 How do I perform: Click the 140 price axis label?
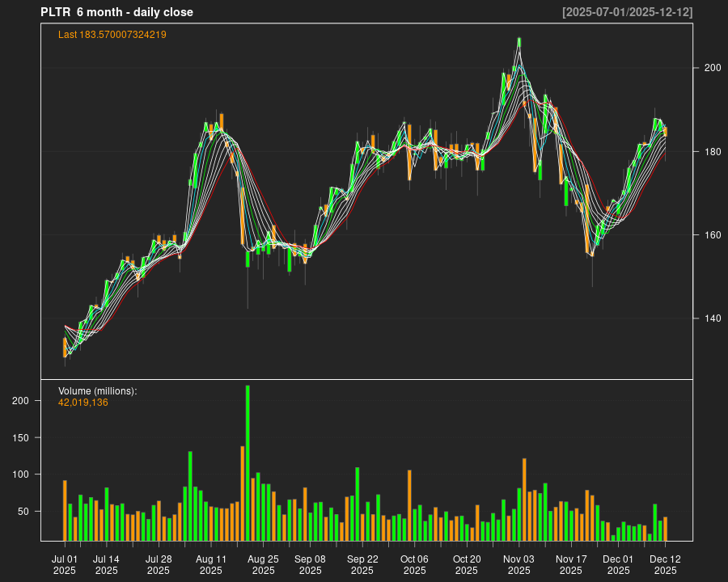tap(712, 318)
